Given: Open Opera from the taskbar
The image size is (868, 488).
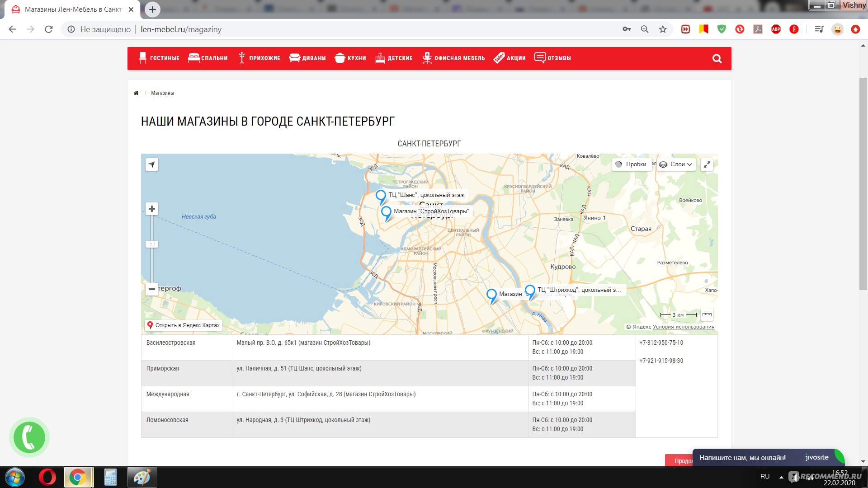Looking at the screenshot, I should 47,477.
